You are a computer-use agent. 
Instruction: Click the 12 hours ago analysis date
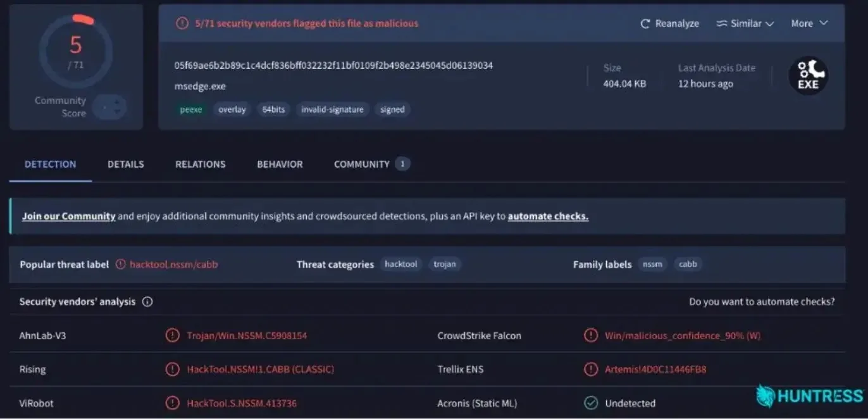[x=705, y=84]
